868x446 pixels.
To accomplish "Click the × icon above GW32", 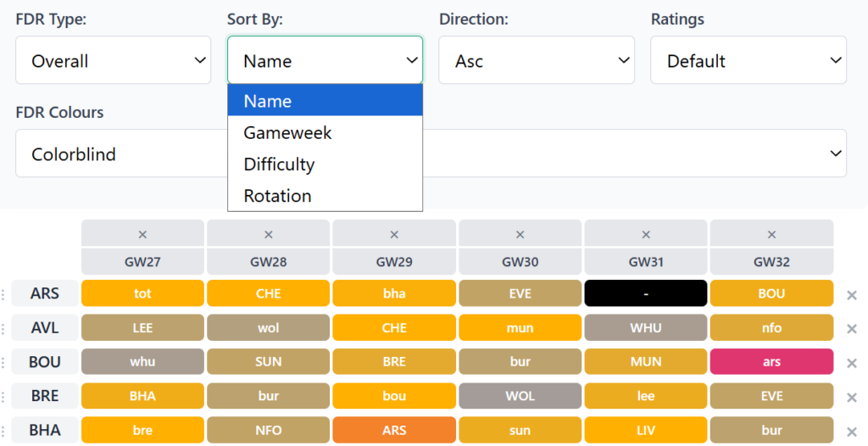I will 771,234.
